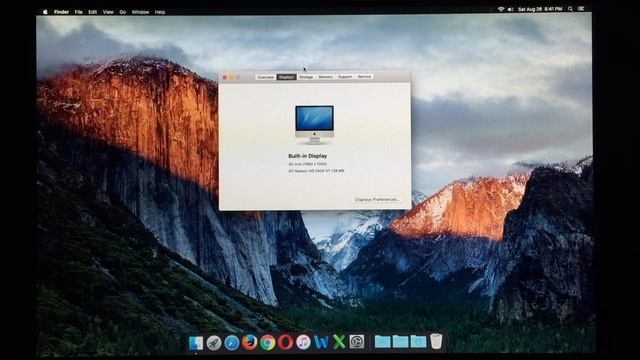
Task: Go to the Support tab
Action: 345,77
